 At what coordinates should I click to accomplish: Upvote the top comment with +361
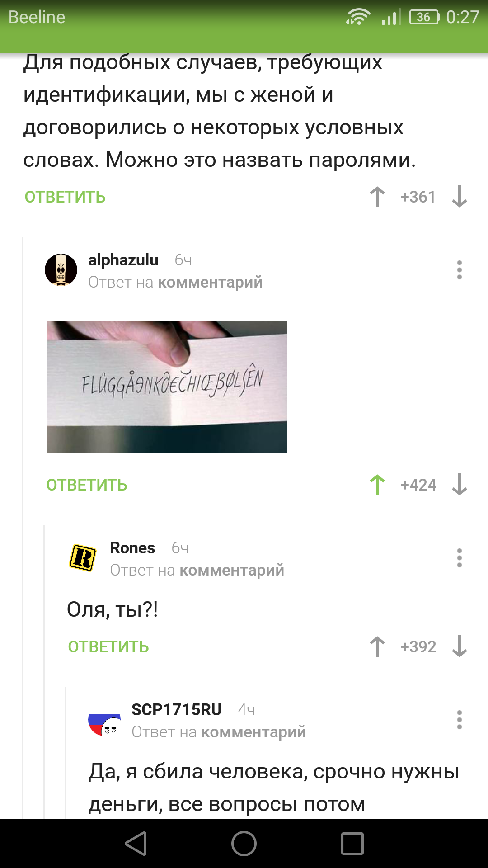click(x=377, y=197)
